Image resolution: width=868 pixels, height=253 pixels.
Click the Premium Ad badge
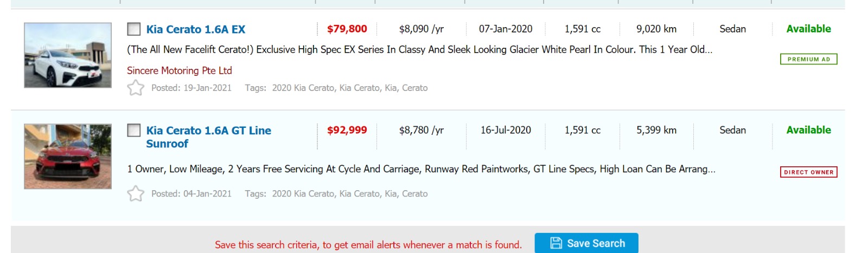click(808, 59)
